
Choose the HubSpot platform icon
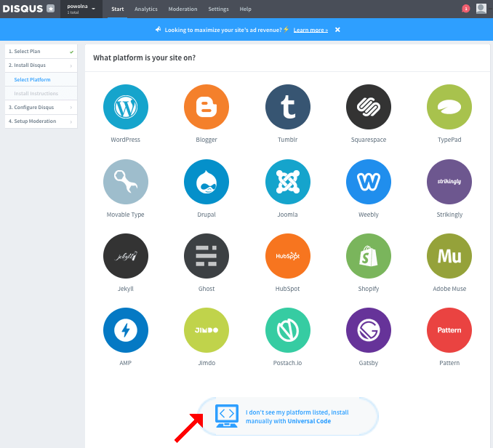click(x=288, y=256)
